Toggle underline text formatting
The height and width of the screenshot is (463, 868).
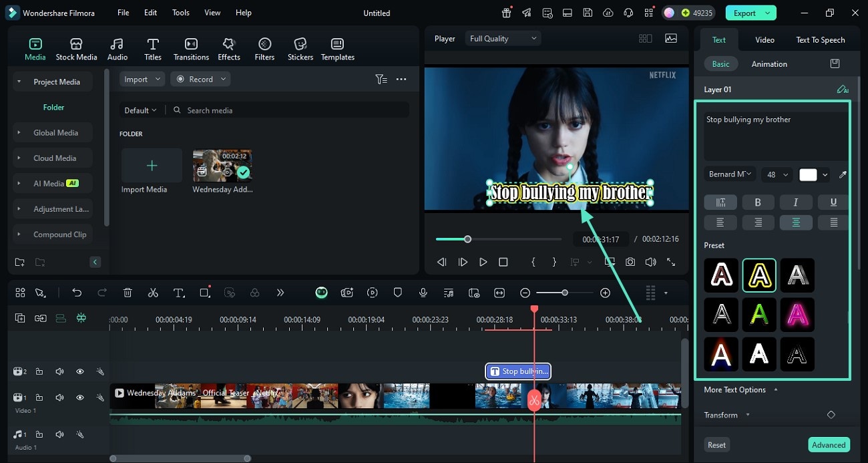click(833, 202)
